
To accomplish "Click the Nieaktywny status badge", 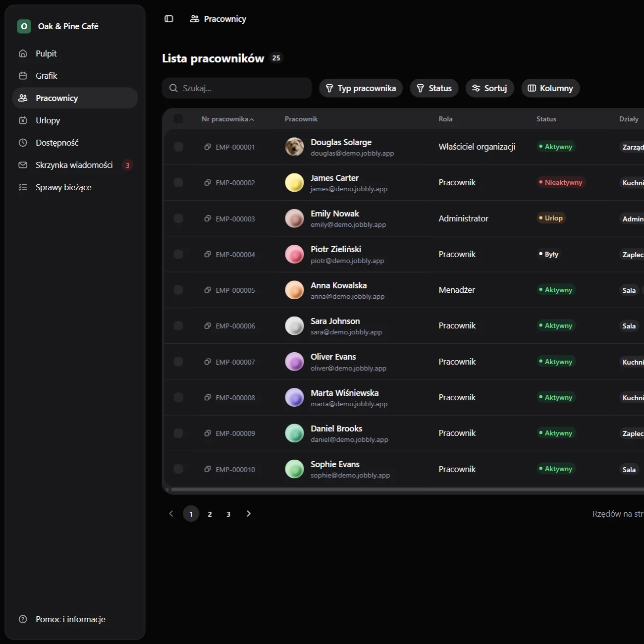I will pyautogui.click(x=561, y=182).
